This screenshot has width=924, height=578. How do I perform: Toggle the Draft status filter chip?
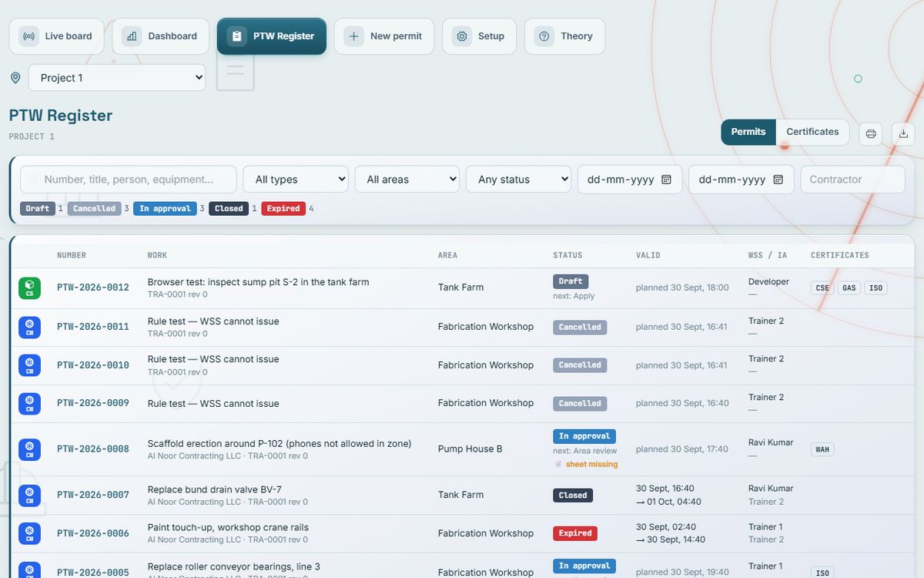(x=38, y=209)
